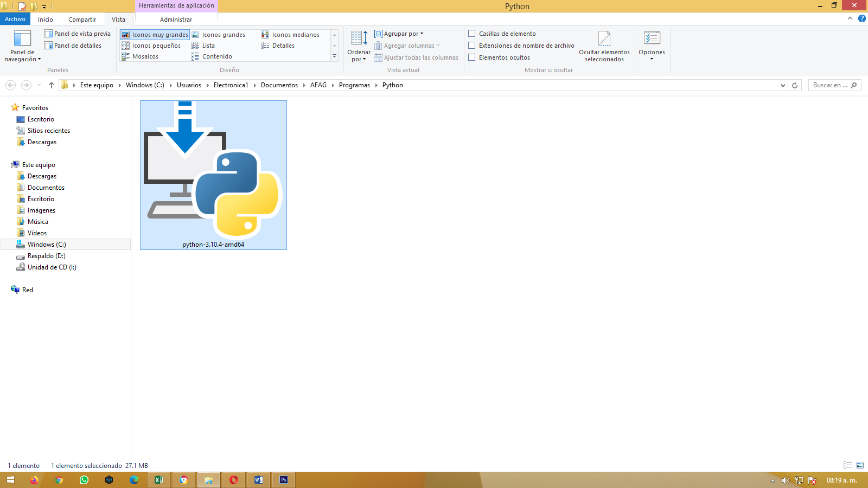
Task: Open Este equipo in the navigation tree
Action: (x=39, y=165)
